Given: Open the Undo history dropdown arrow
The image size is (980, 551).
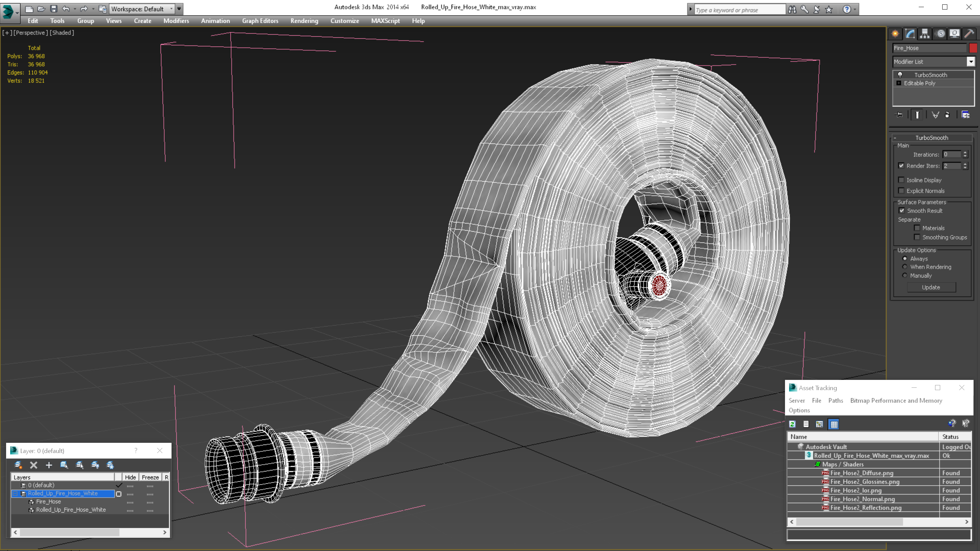Looking at the screenshot, I should pos(75,9).
